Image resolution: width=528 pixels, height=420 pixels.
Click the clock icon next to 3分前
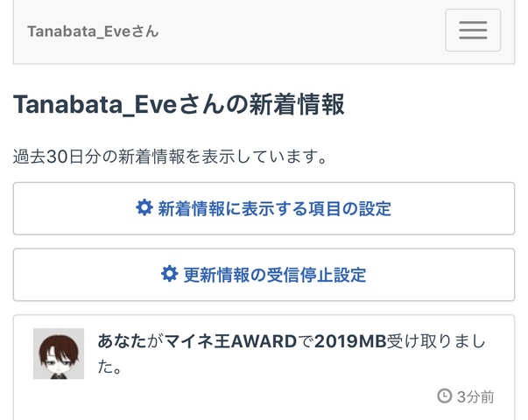coord(444,396)
